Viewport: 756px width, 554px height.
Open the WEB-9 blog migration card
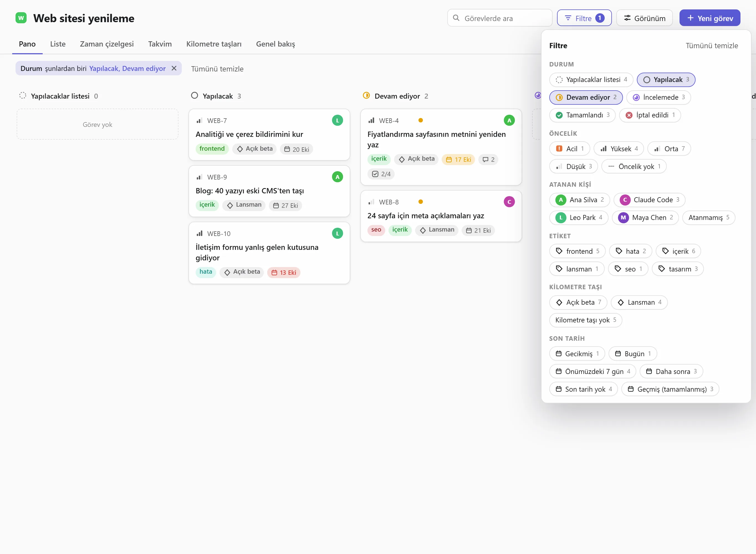tap(269, 191)
